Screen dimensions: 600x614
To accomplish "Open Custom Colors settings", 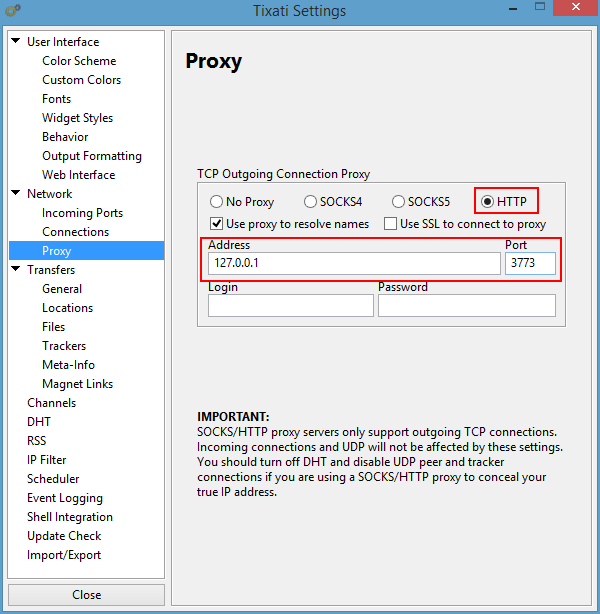I will pyautogui.click(x=81, y=80).
